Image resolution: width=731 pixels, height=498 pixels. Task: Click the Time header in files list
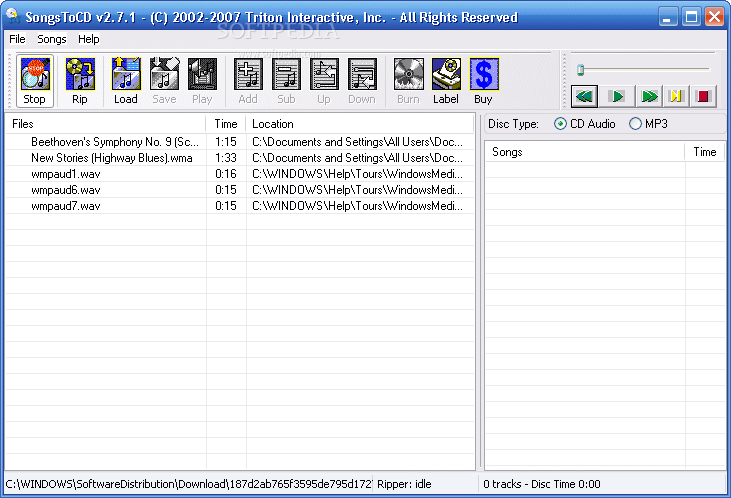click(226, 124)
